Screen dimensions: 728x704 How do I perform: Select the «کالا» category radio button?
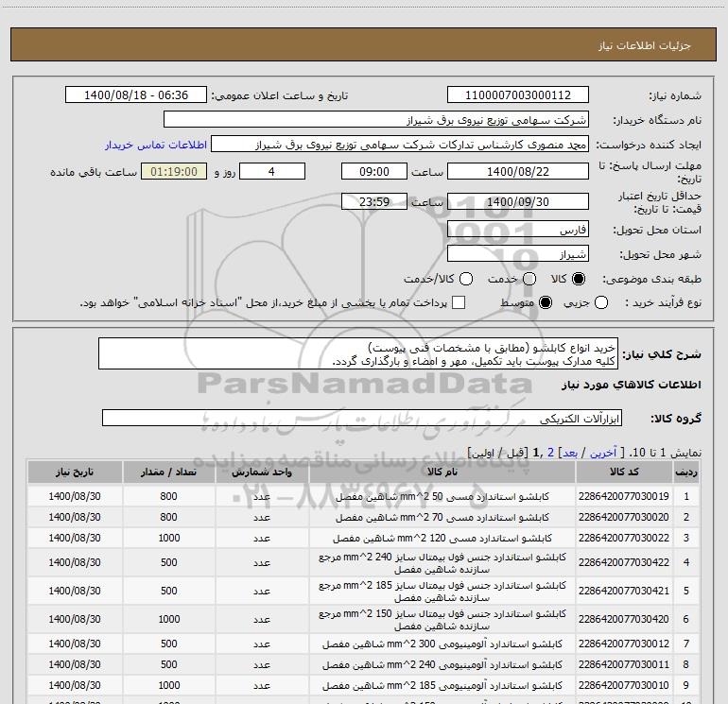pyautogui.click(x=579, y=279)
